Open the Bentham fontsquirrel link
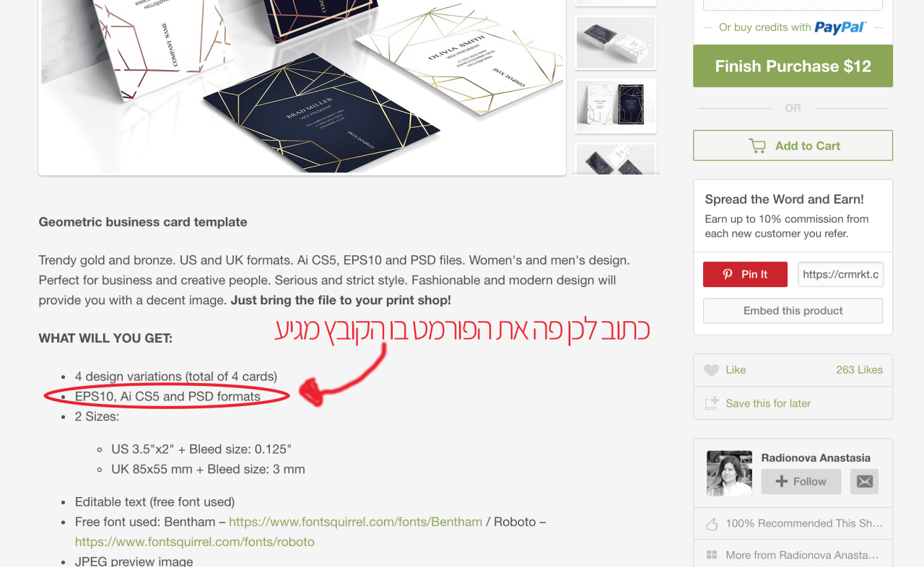The width and height of the screenshot is (924, 567). tap(355, 522)
